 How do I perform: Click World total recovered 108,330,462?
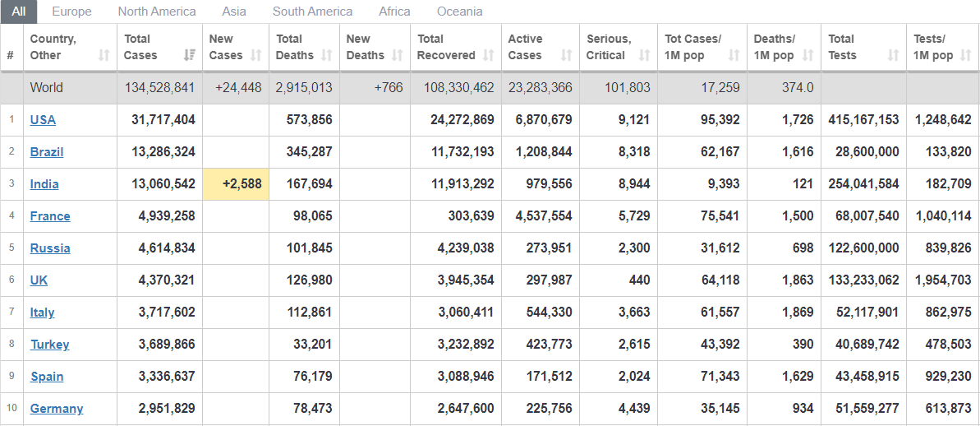coord(458,87)
